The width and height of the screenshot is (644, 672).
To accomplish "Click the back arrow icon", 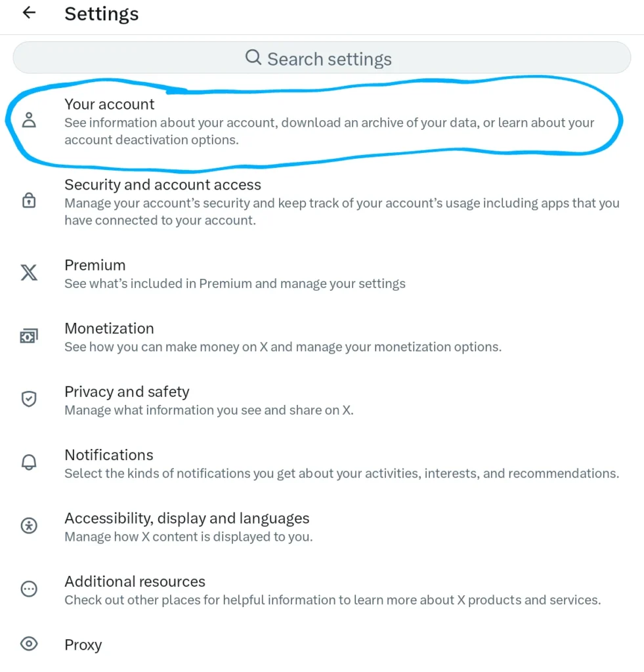I will coord(29,14).
